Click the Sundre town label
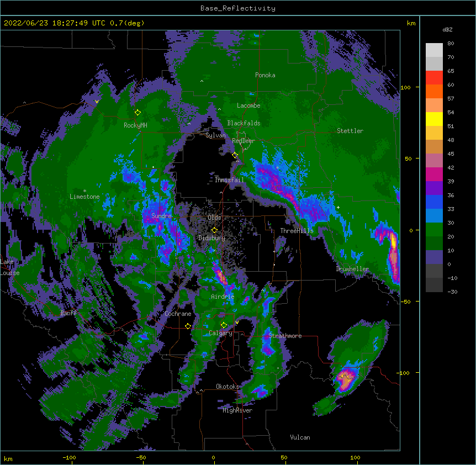This screenshot has height=465, width=476. [x=161, y=216]
